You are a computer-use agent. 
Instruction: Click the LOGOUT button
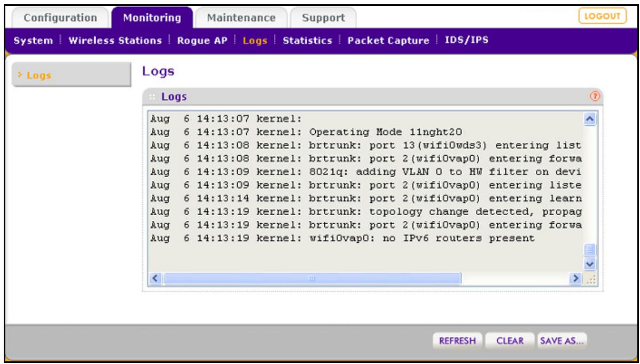pyautogui.click(x=602, y=17)
